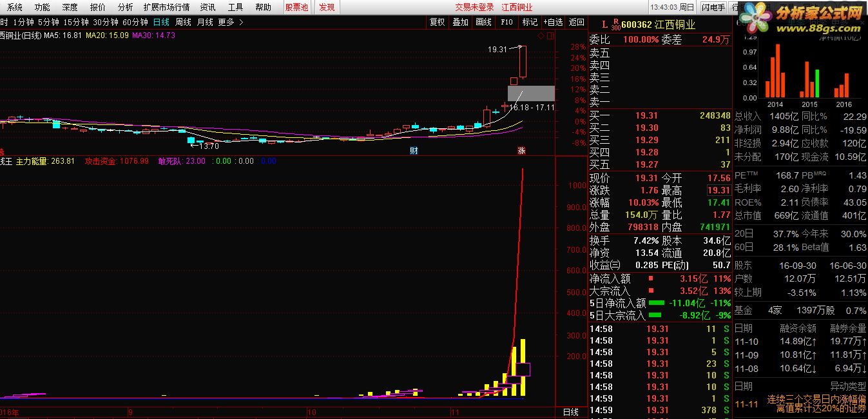Click the 主力能量: 263.81 indicator label
The height and width of the screenshot is (419, 868).
(45, 161)
